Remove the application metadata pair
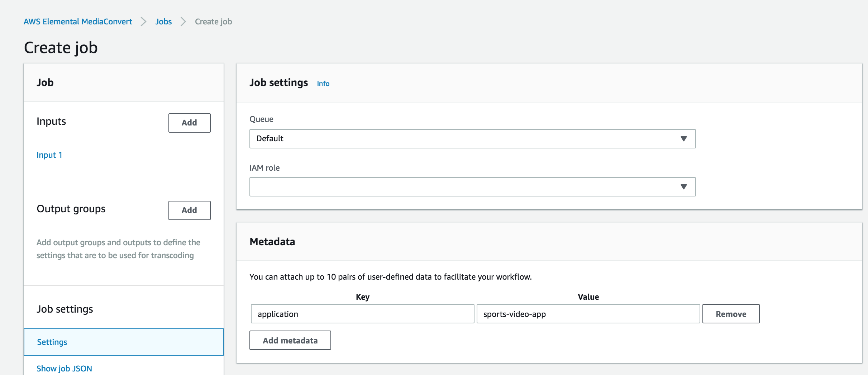The width and height of the screenshot is (868, 375). [731, 314]
